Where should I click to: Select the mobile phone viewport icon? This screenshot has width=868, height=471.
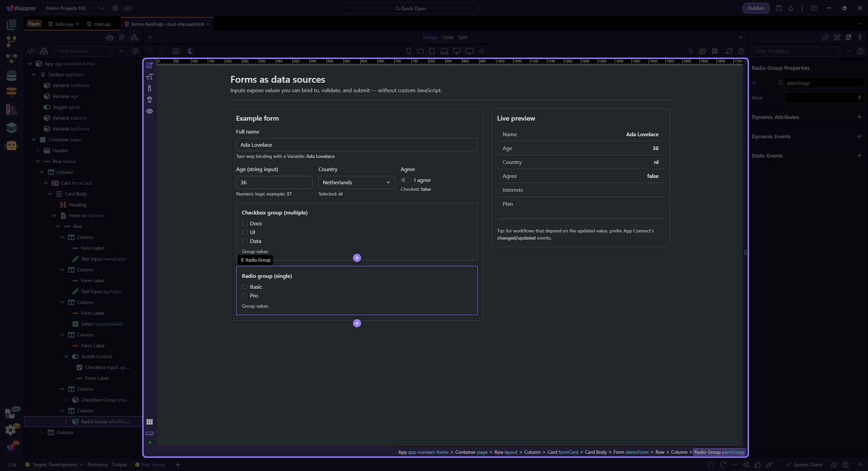[409, 51]
